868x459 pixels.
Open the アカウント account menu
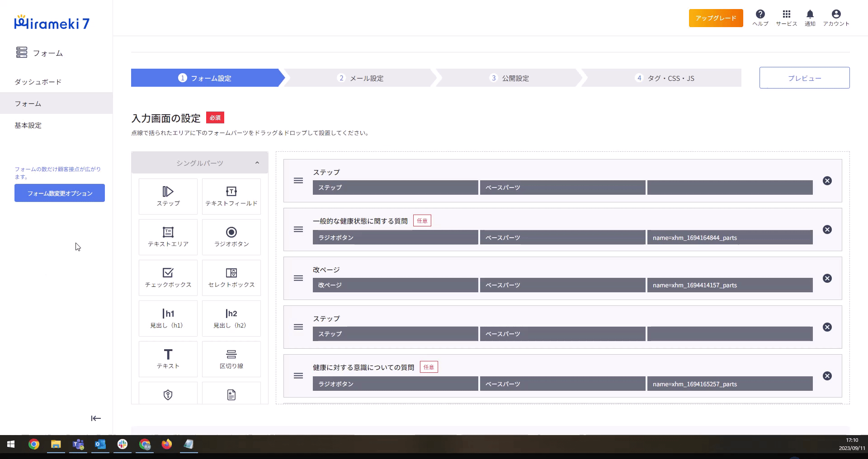click(836, 18)
